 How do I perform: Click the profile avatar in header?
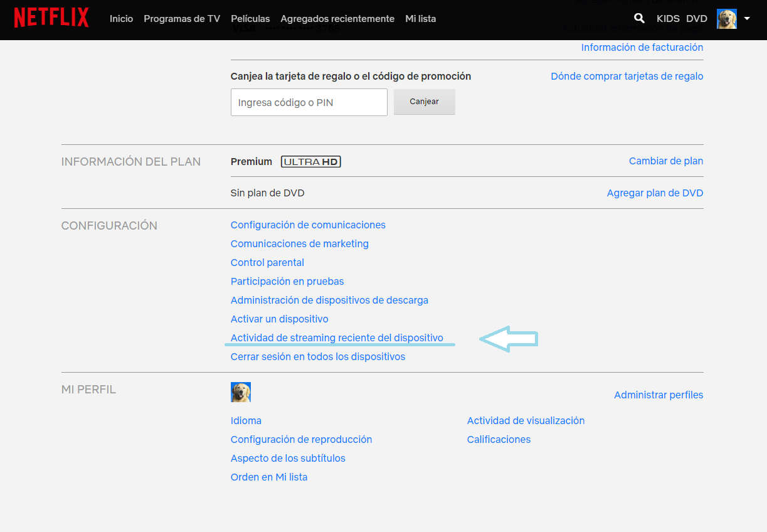click(727, 19)
